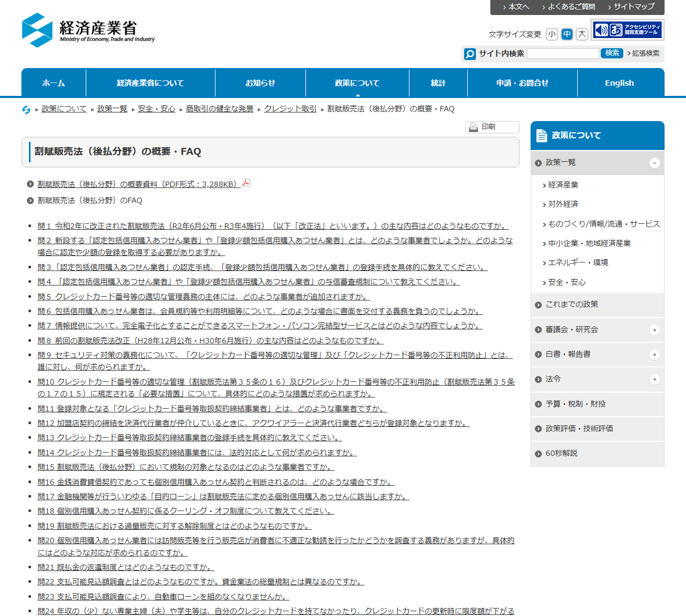686x616 pixels.
Task: Click the print button 印刷
Action: [493, 127]
